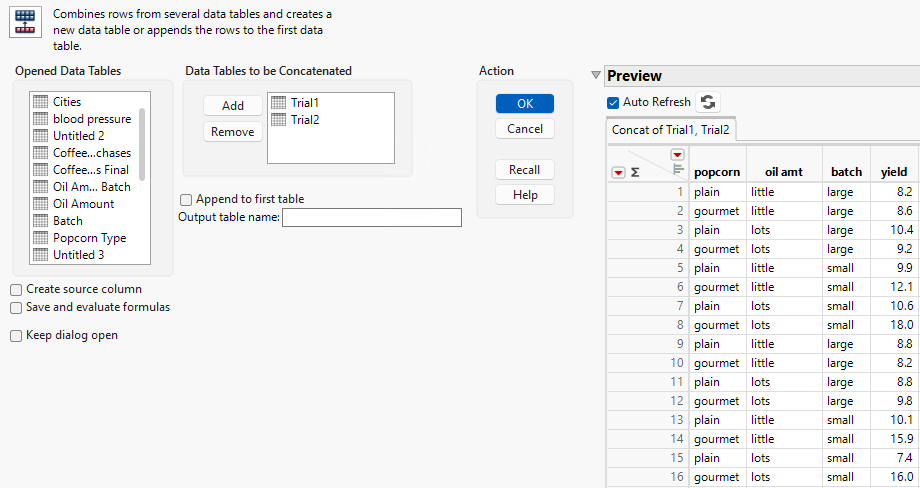Click the Add button
Screen dimensions: 920x488
233,106
